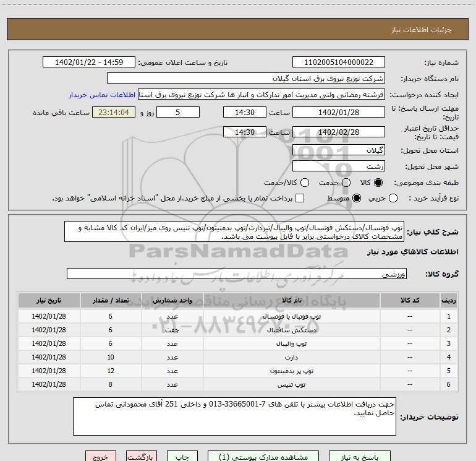Select the کالا radio button
Viewport: 476px width, 461px height.
tap(378, 183)
